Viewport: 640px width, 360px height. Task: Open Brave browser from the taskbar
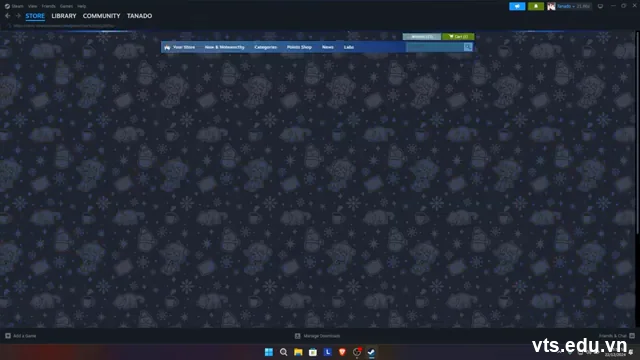342,352
